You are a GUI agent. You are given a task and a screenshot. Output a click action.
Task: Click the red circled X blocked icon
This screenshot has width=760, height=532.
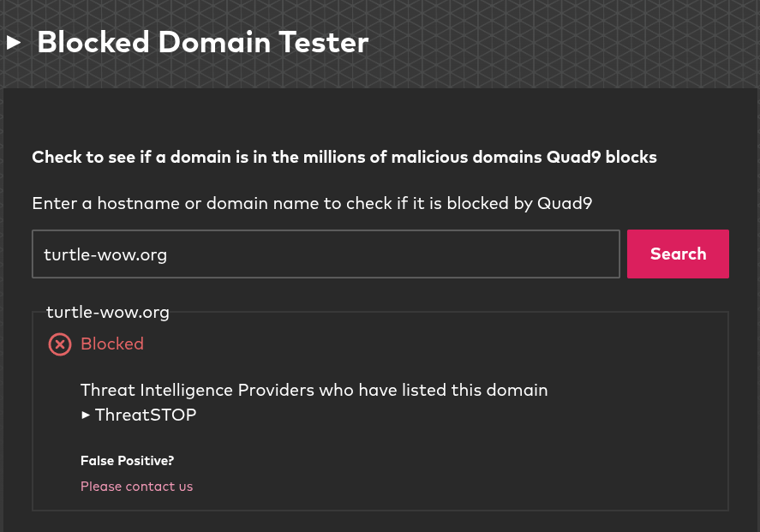60,344
